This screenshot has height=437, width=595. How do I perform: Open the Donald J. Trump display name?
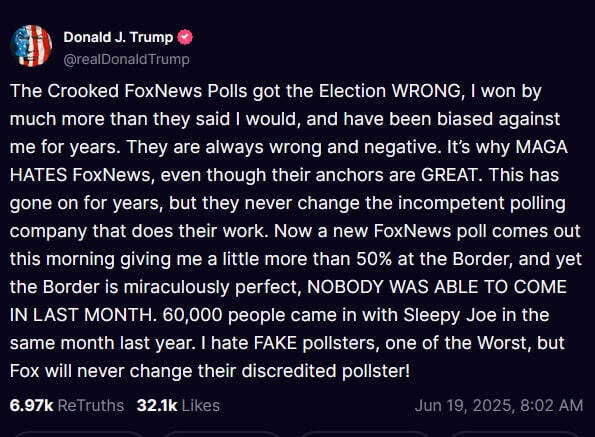pyautogui.click(x=118, y=37)
